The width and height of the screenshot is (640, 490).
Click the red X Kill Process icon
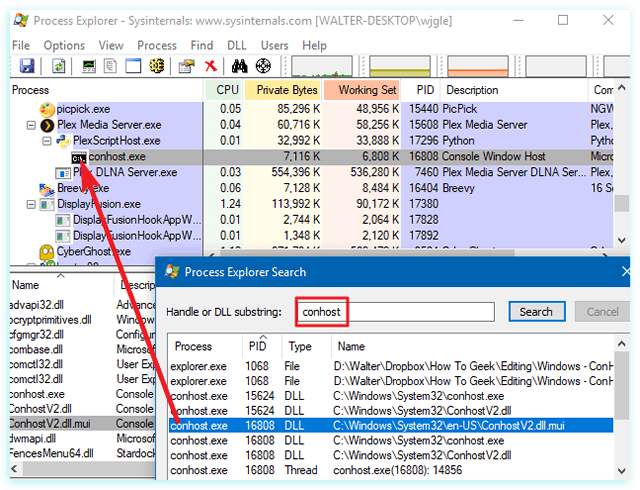[211, 66]
